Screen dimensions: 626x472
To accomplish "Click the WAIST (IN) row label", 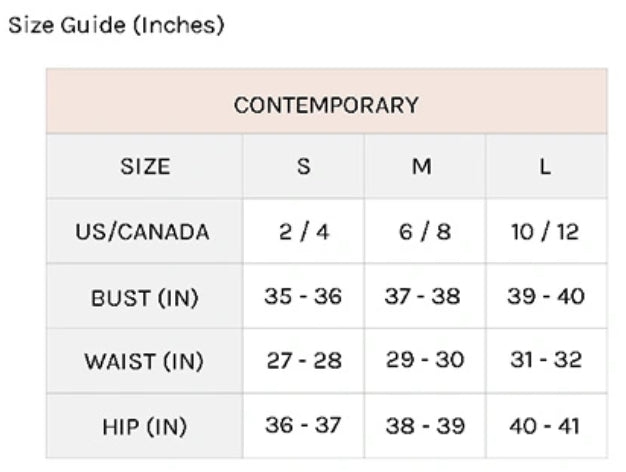I will [x=145, y=361].
